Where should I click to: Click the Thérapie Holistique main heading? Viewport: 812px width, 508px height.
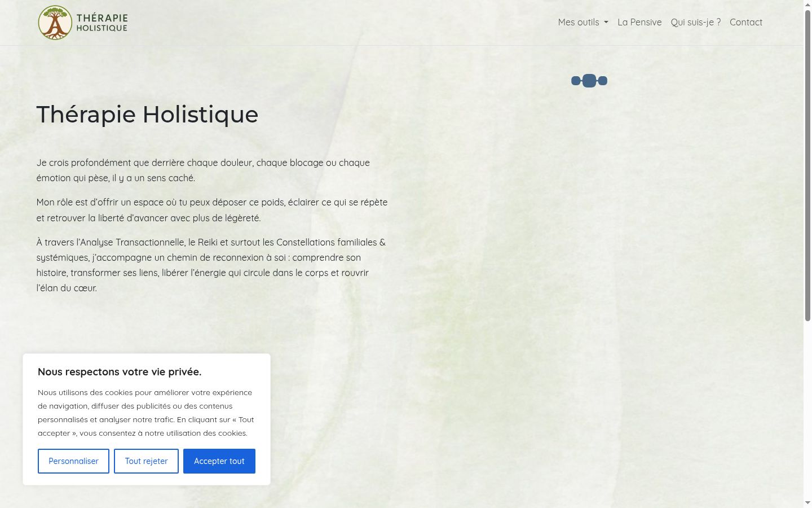147,115
